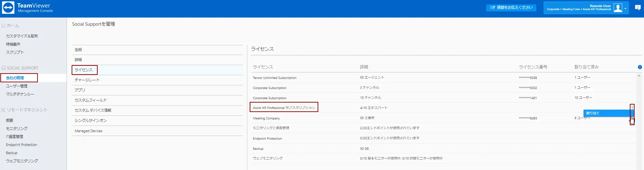Open the シングルサインオン tab
This screenshot has width=644, height=170.
click(157, 120)
